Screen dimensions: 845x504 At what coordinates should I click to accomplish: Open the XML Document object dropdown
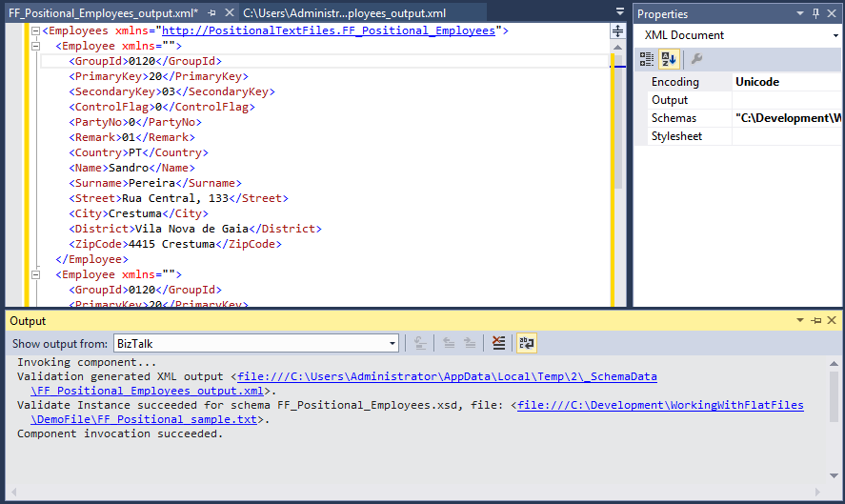835,35
